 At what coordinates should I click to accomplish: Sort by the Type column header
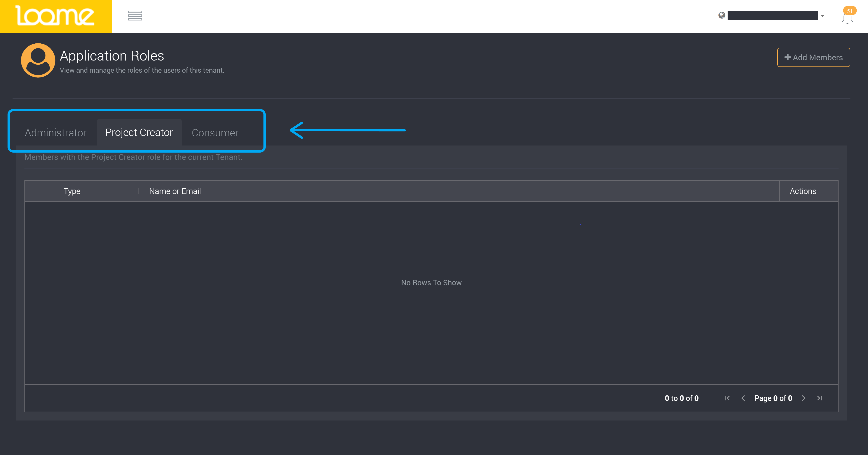pyautogui.click(x=72, y=191)
